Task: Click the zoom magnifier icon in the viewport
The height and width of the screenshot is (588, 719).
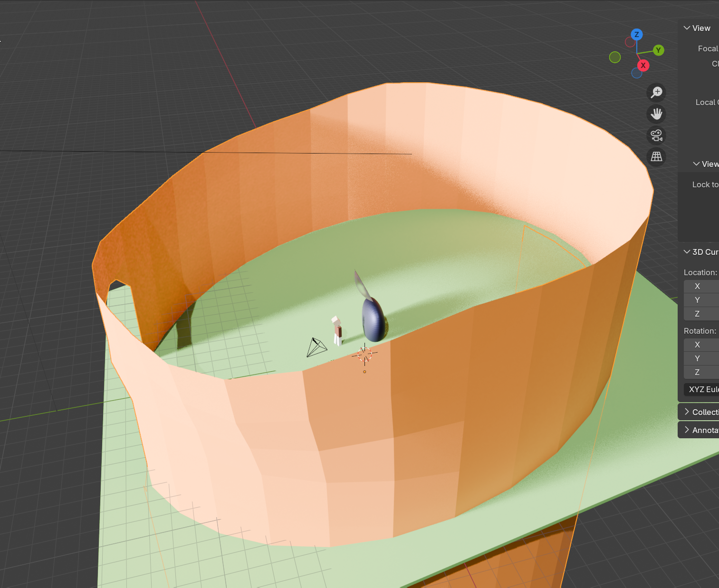Action: tap(656, 92)
